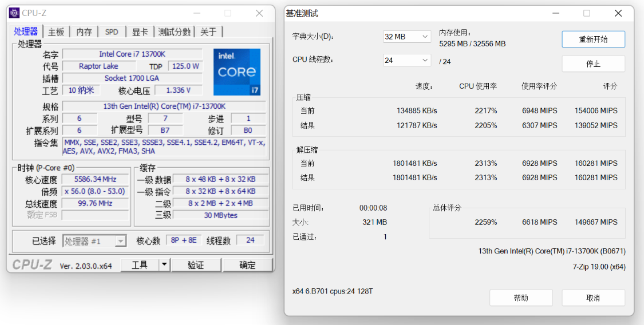Click the 10 纳米 process value

pyautogui.click(x=81, y=90)
